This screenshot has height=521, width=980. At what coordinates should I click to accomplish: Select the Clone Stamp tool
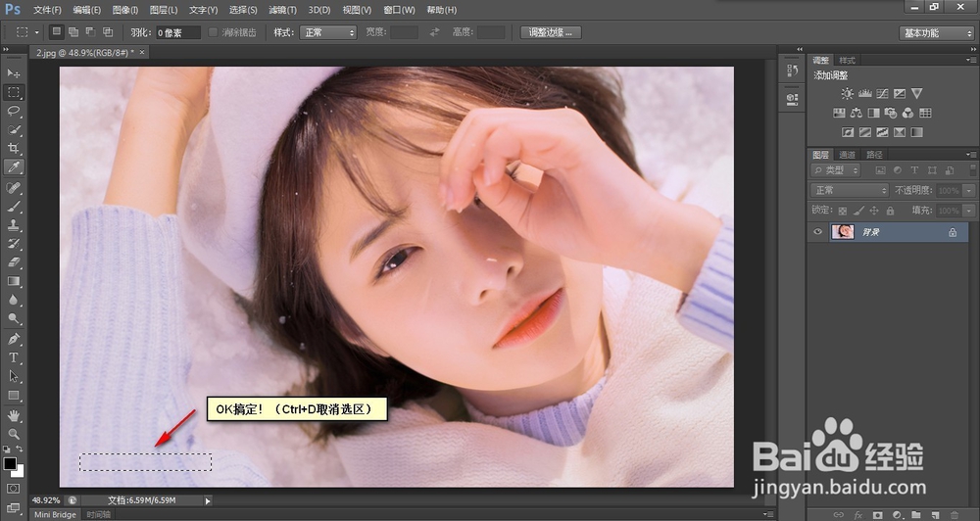point(13,225)
